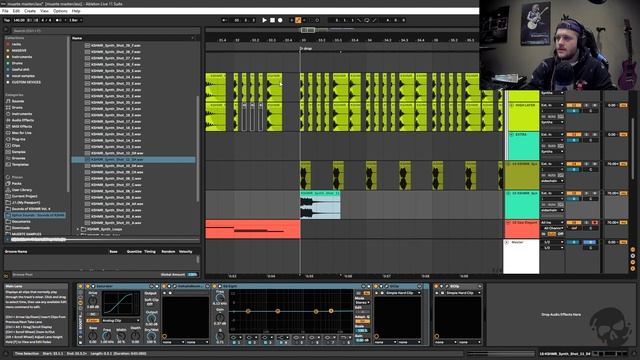
Task: Open the Edit menu
Action: point(16,11)
